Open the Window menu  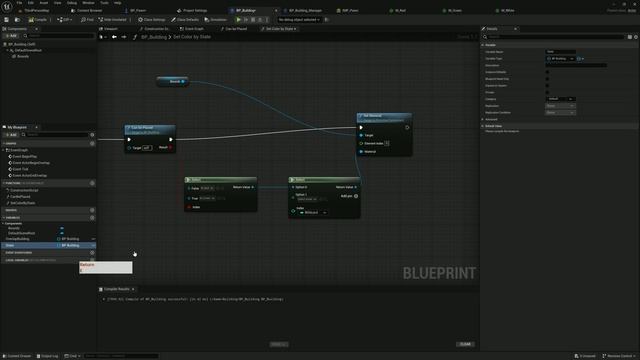click(88, 3)
